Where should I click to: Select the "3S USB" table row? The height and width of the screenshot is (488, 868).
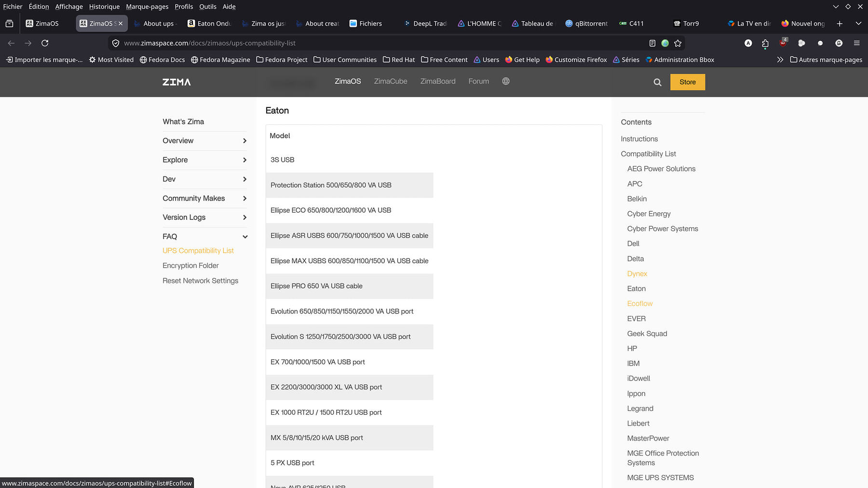click(350, 160)
